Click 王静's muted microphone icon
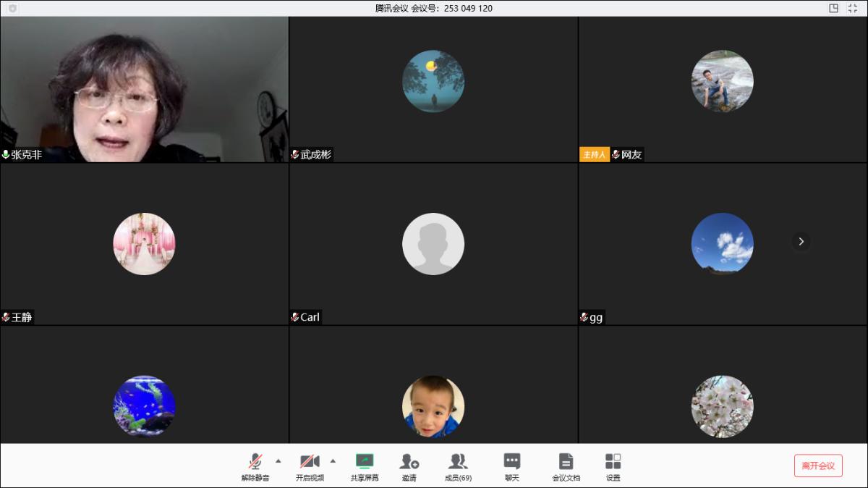The width and height of the screenshot is (868, 488). pyautogui.click(x=6, y=317)
